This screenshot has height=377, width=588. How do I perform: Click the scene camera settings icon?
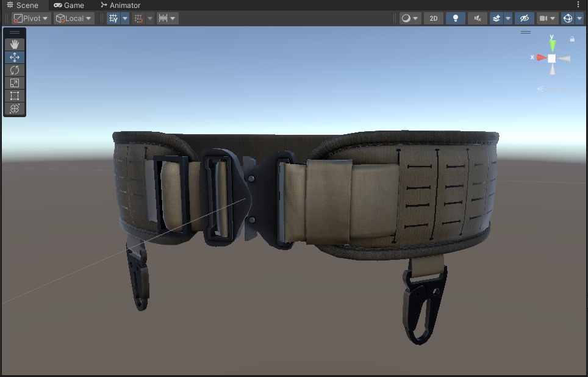[x=545, y=18]
